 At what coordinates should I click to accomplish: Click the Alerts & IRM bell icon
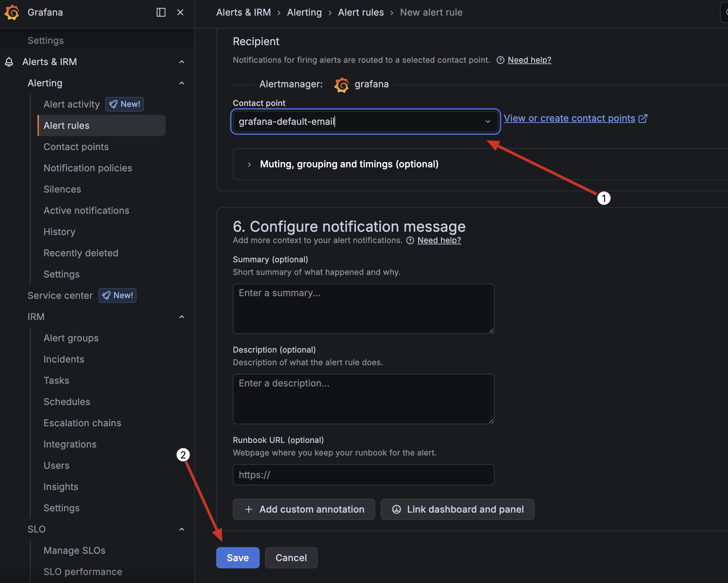pos(9,62)
